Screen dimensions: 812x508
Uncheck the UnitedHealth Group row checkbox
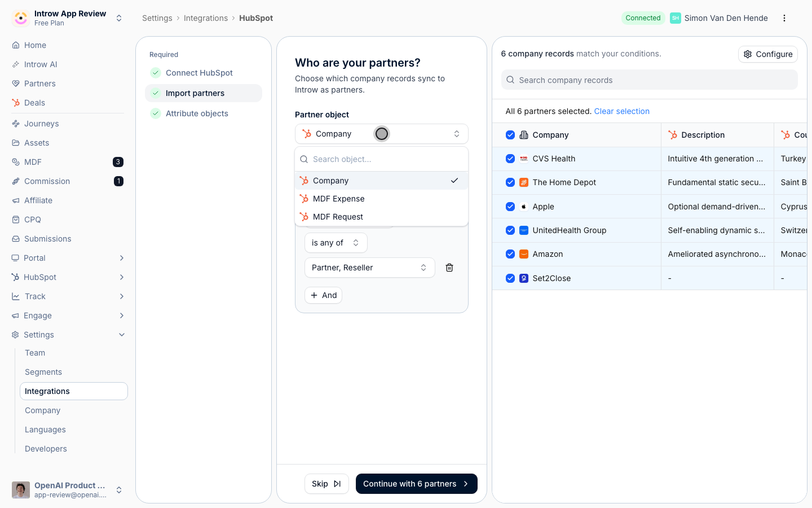pyautogui.click(x=510, y=230)
